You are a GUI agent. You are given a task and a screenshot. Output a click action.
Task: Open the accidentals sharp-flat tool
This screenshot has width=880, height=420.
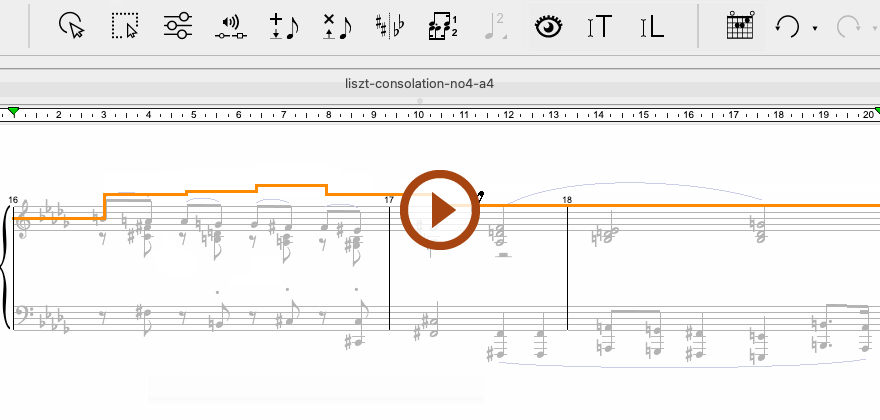(389, 27)
